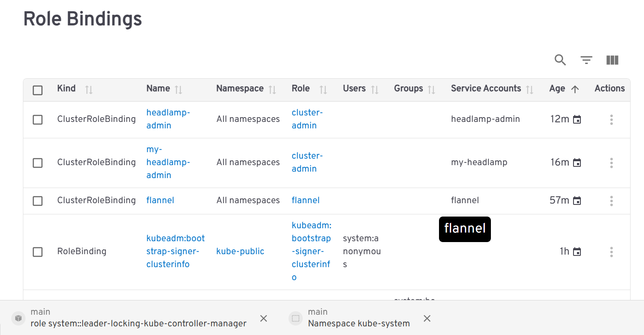The image size is (644, 335).
Task: Click the calendar icon beside 16m age
Action: pyautogui.click(x=577, y=163)
